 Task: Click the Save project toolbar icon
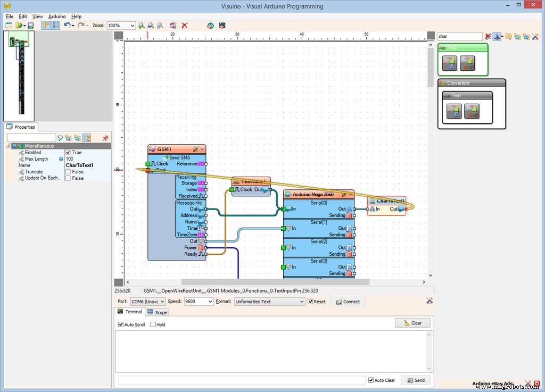click(x=31, y=26)
